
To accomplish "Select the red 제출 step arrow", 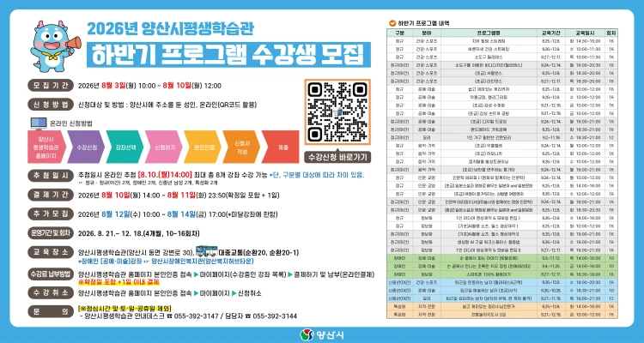I will [281, 147].
